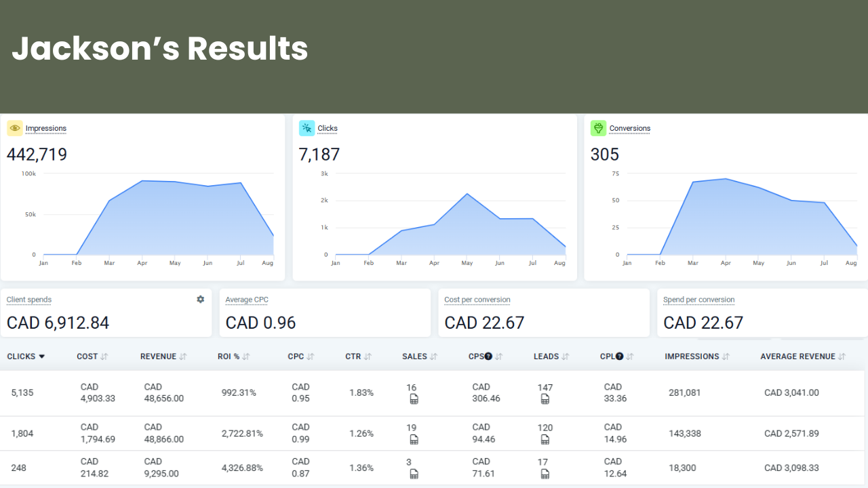
Task: Open the sheet icon under 147 leads
Action: pos(545,400)
